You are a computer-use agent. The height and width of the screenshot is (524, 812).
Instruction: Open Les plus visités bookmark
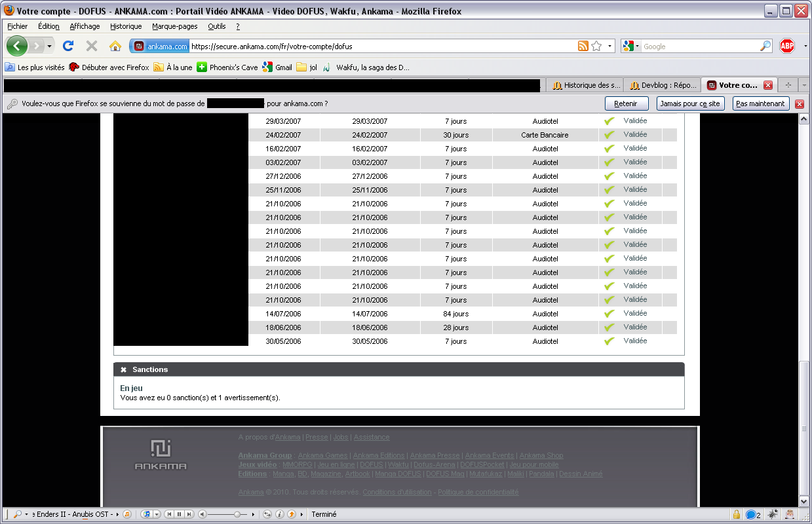coord(35,67)
